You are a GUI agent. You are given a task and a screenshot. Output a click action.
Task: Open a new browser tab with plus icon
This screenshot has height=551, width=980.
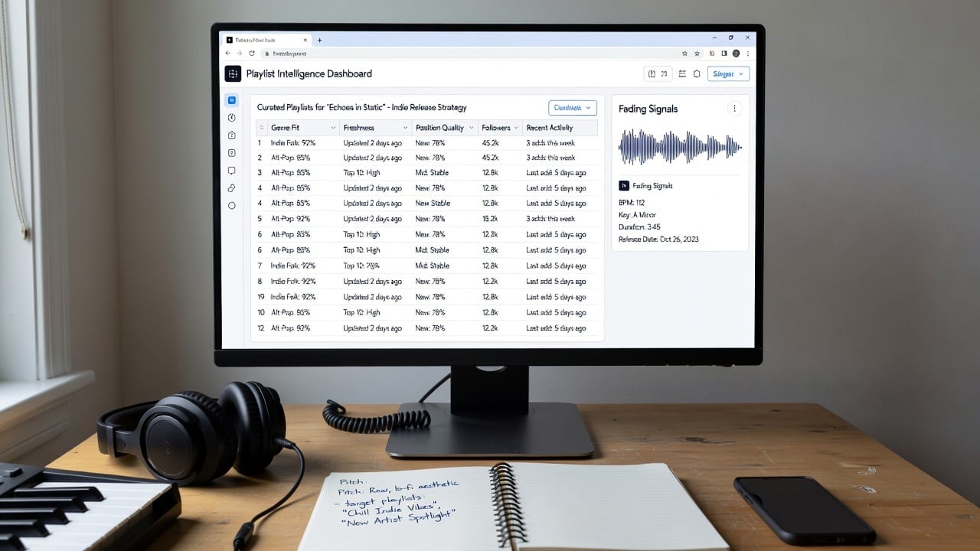(x=319, y=40)
